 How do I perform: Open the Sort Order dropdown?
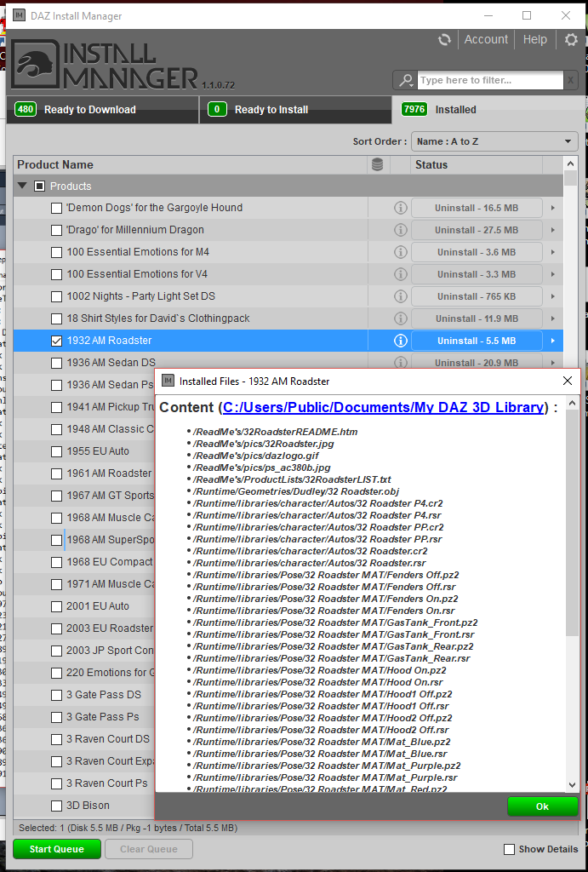[494, 141]
